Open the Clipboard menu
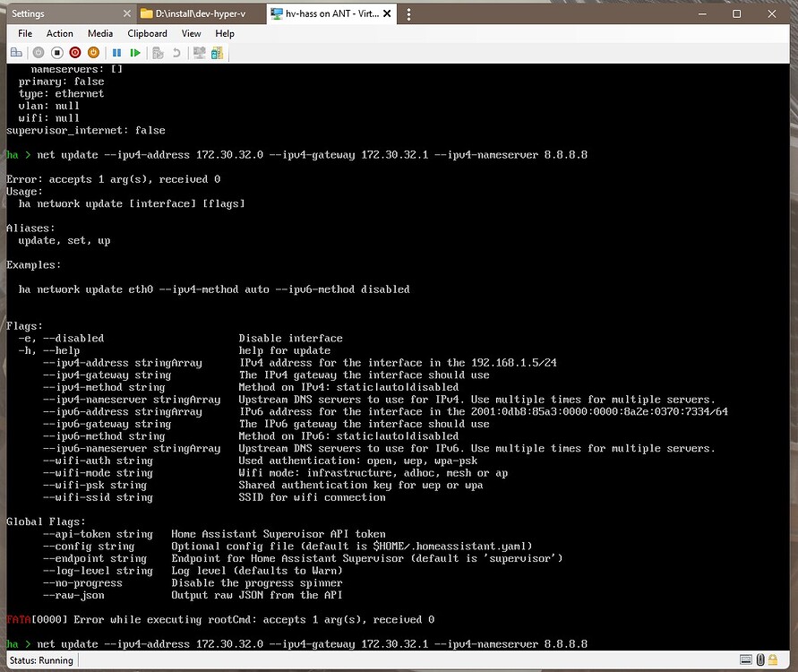 147,33
